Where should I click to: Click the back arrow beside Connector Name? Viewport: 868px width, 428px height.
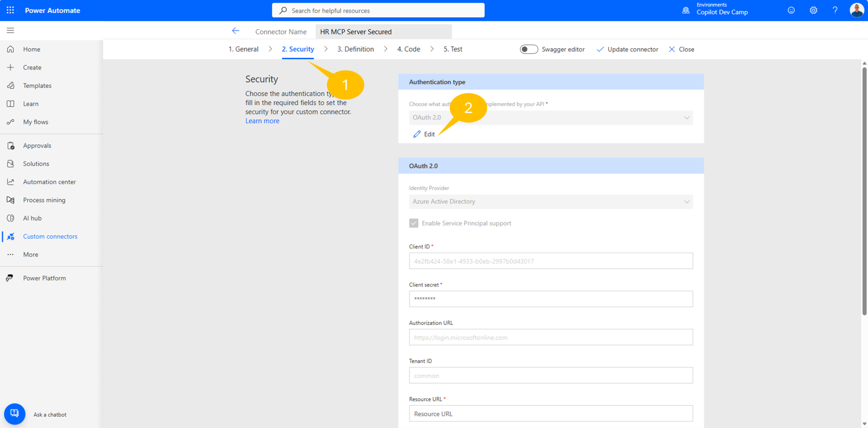click(x=235, y=31)
